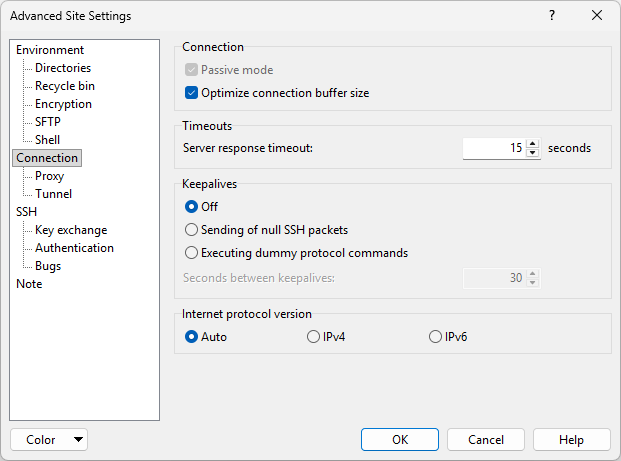This screenshot has height=461, width=621.
Task: Increase server response timeout with up arrow
Action: (x=533, y=143)
